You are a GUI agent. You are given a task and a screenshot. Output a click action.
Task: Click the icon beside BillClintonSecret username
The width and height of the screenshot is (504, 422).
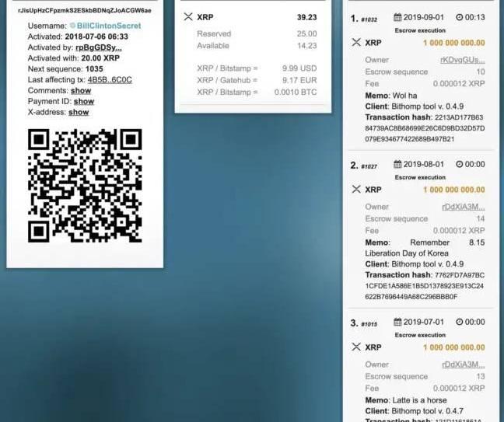pos(73,26)
